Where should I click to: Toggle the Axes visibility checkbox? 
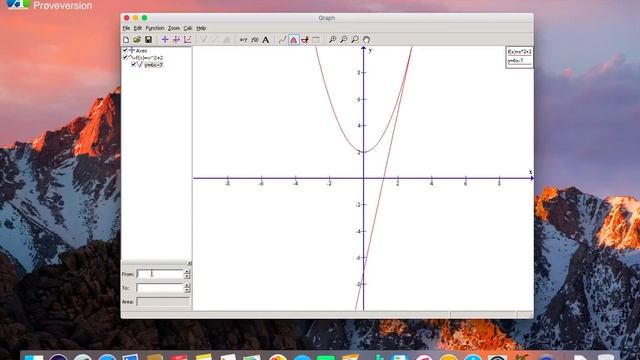click(x=125, y=50)
